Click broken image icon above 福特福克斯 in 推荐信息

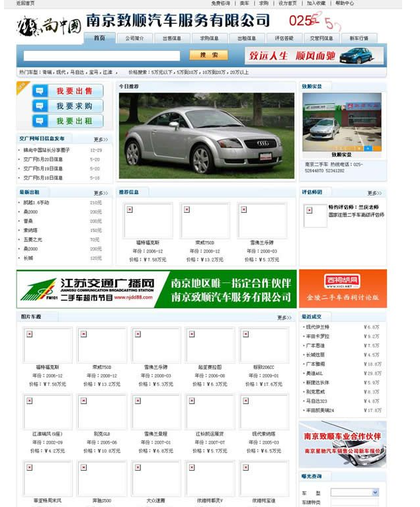pos(130,210)
